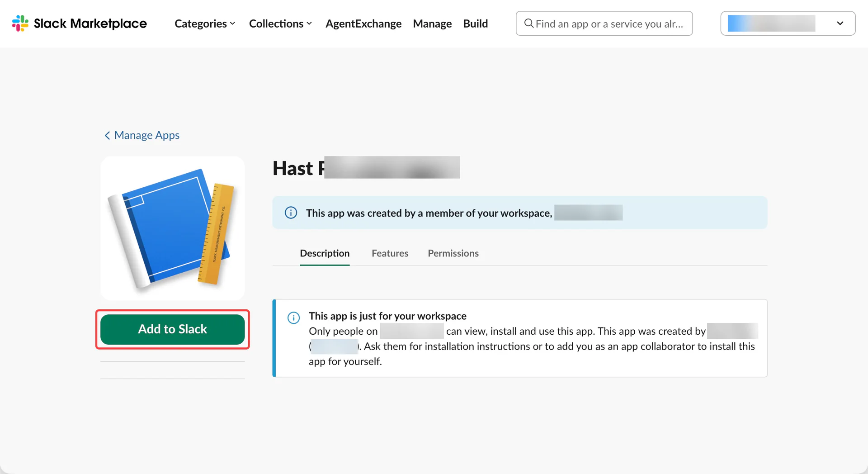Switch to the Permissions tab
The image size is (868, 474).
tap(453, 253)
